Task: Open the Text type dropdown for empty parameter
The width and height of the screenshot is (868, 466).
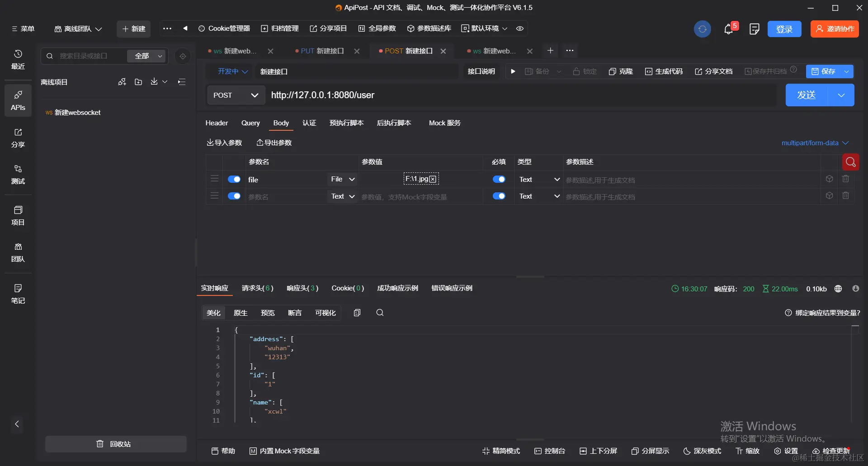Action: 343,196
